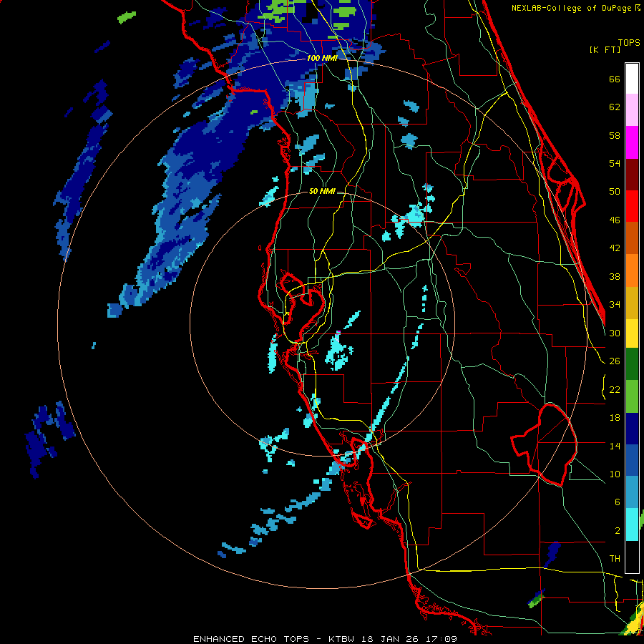Click the gold 38 kft legend swatch
The image size is (644, 644).
(x=632, y=302)
